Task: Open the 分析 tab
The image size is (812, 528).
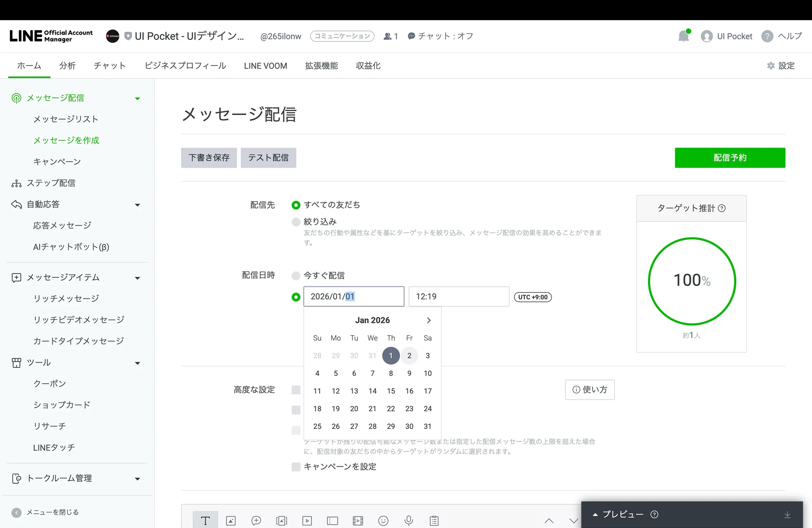Action: click(x=67, y=65)
